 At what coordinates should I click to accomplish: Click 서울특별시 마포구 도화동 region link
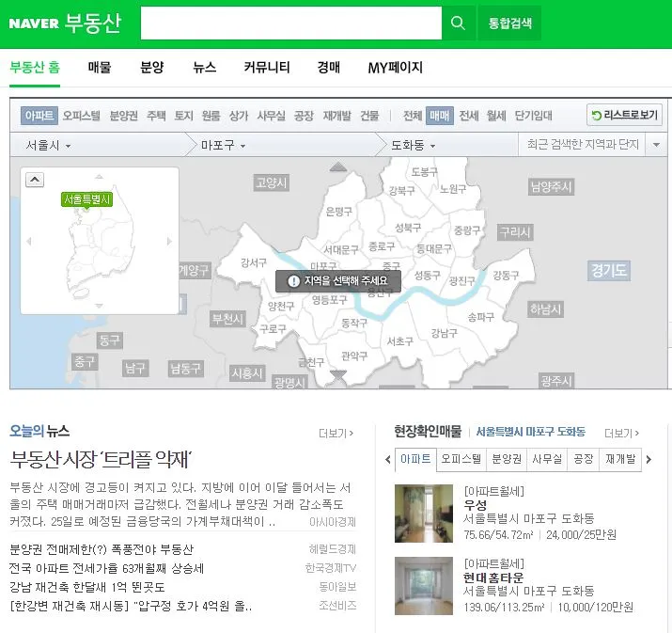click(531, 432)
